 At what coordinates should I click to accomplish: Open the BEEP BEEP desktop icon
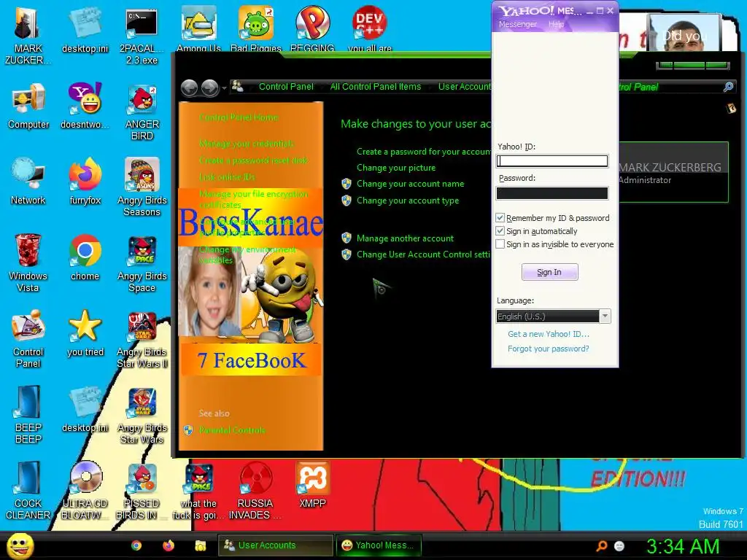pyautogui.click(x=28, y=415)
